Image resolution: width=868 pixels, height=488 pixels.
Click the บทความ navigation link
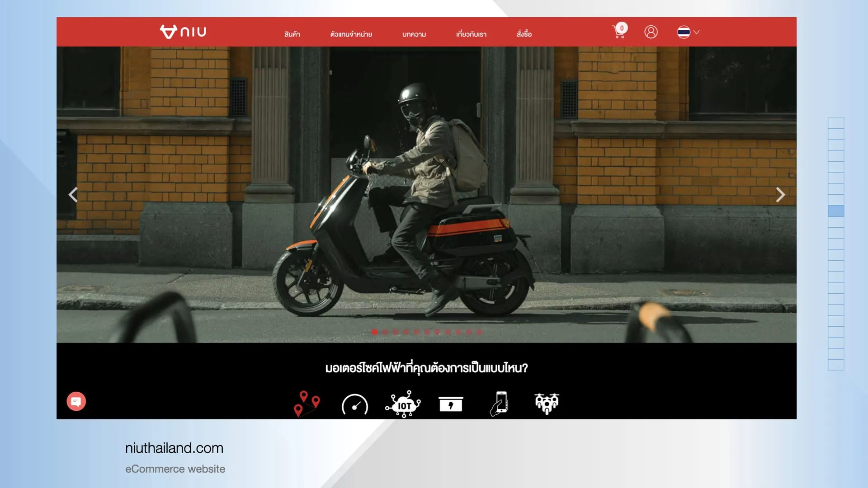pos(414,34)
